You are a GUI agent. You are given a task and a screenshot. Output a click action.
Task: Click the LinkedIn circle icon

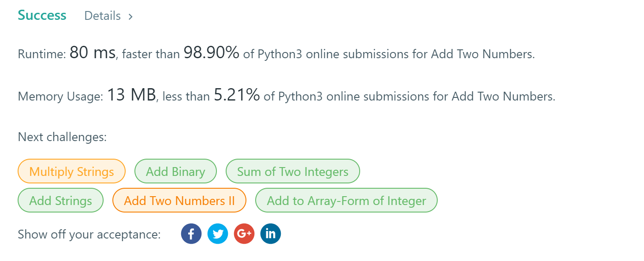[x=270, y=233]
